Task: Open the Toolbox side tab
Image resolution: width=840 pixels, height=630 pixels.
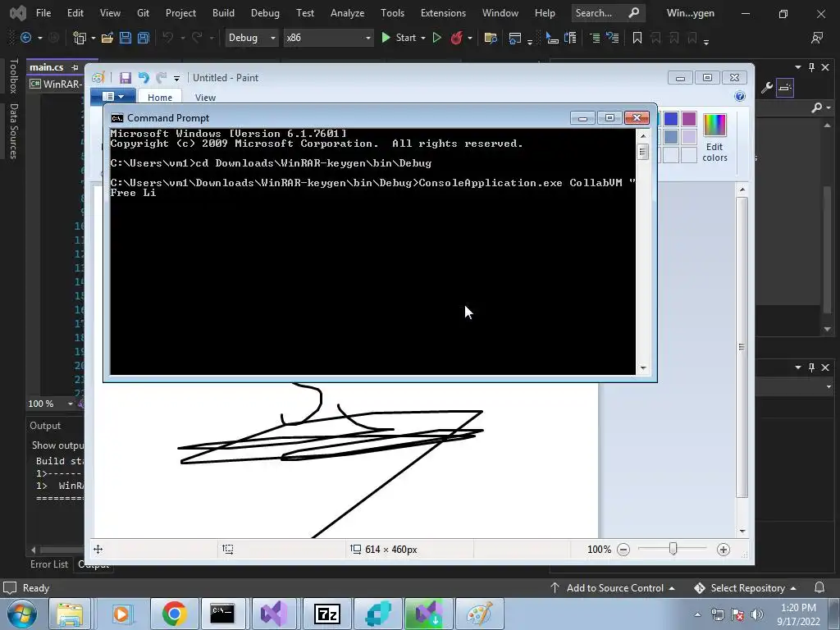Action: coord(14,76)
